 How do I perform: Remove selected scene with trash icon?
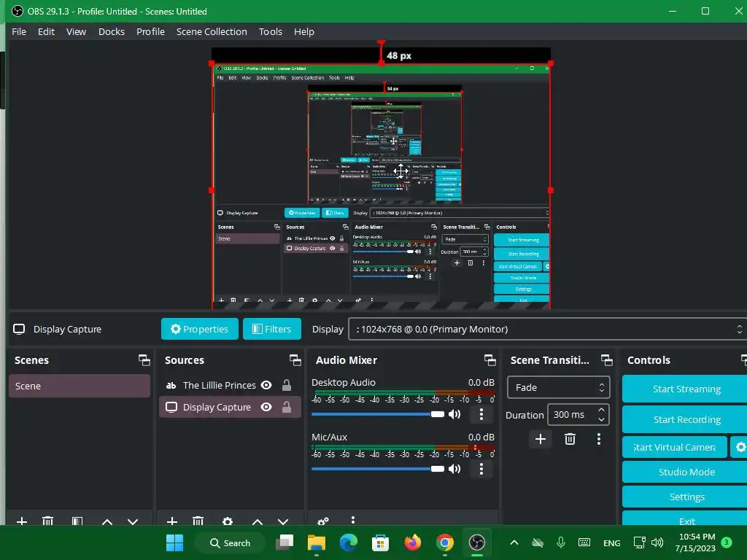(47, 521)
